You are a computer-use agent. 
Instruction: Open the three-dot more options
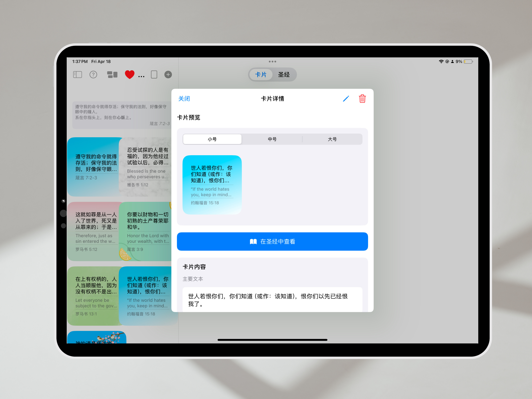point(142,77)
